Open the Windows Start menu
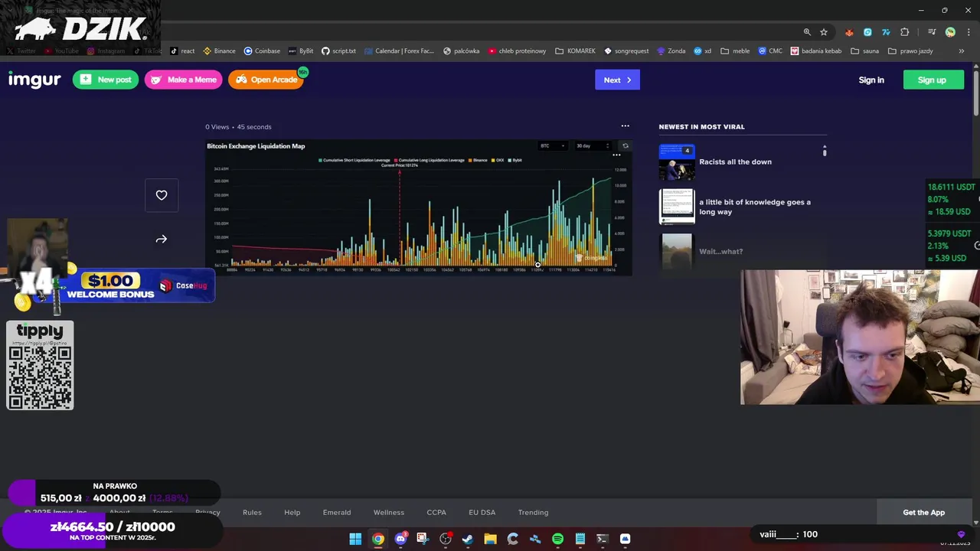 (355, 539)
